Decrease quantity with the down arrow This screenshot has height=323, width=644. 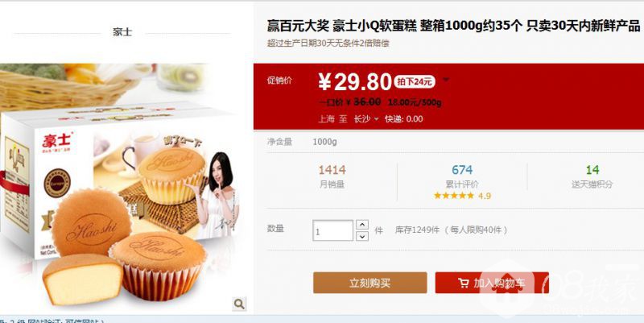coord(361,236)
